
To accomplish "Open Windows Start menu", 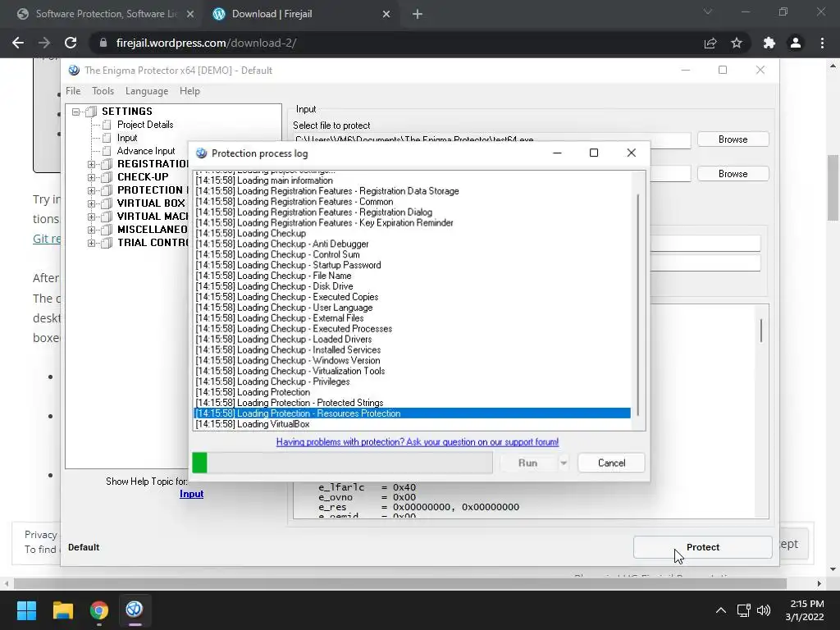I will click(x=26, y=609).
